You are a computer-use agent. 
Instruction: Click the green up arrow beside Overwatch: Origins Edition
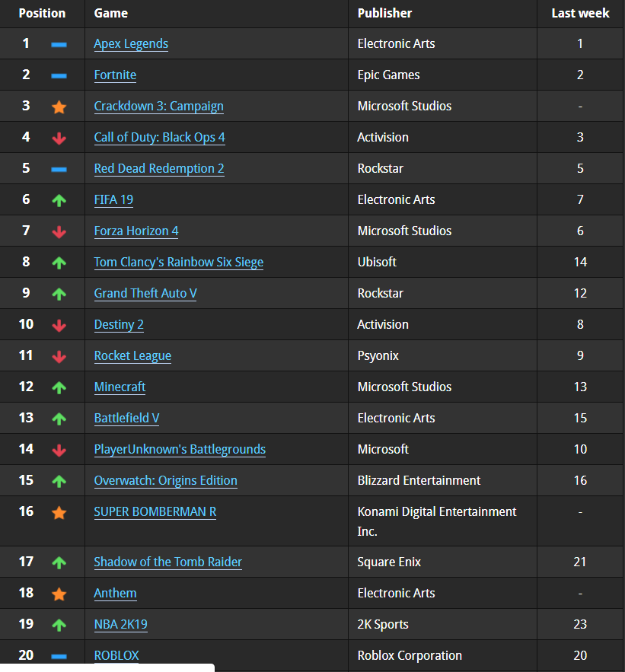point(59,481)
